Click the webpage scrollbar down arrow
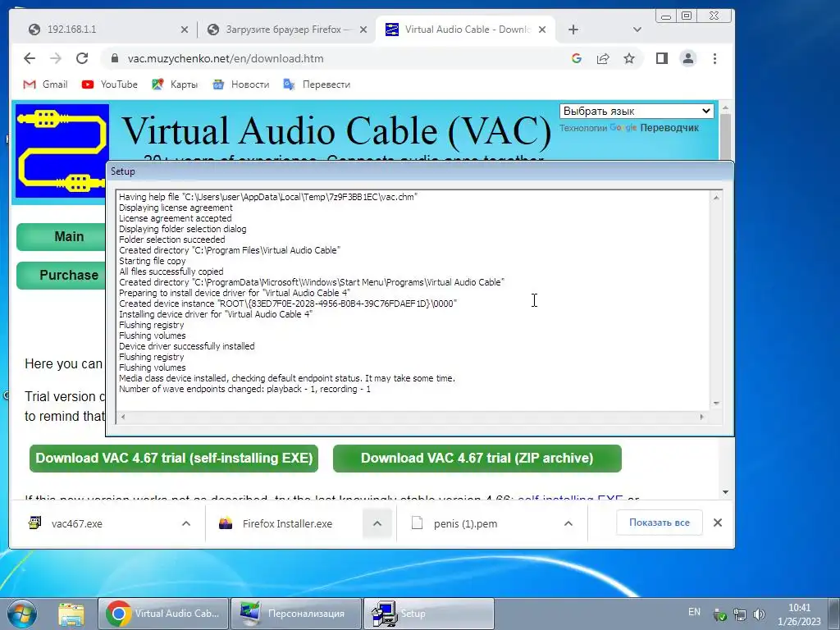The width and height of the screenshot is (840, 630). 725,492
